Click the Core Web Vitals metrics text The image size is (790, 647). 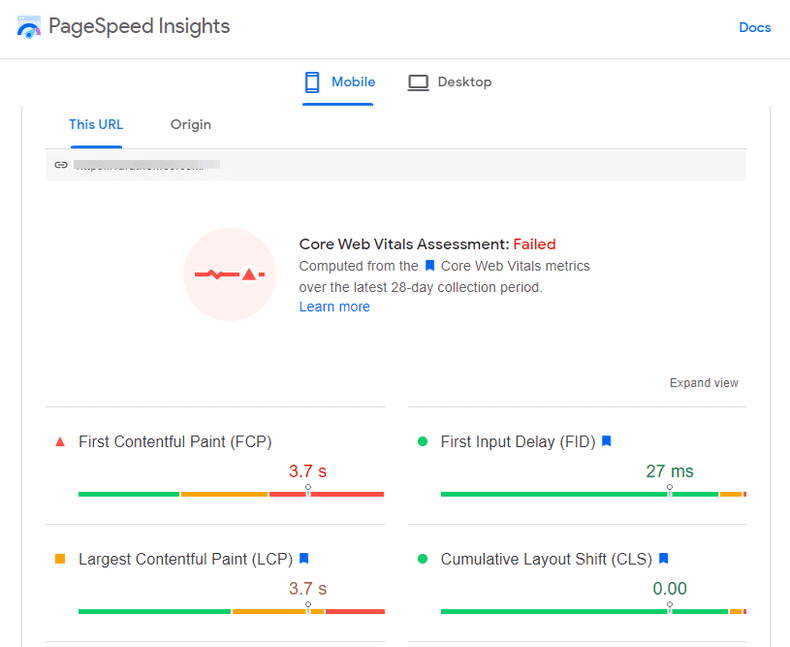(515, 266)
